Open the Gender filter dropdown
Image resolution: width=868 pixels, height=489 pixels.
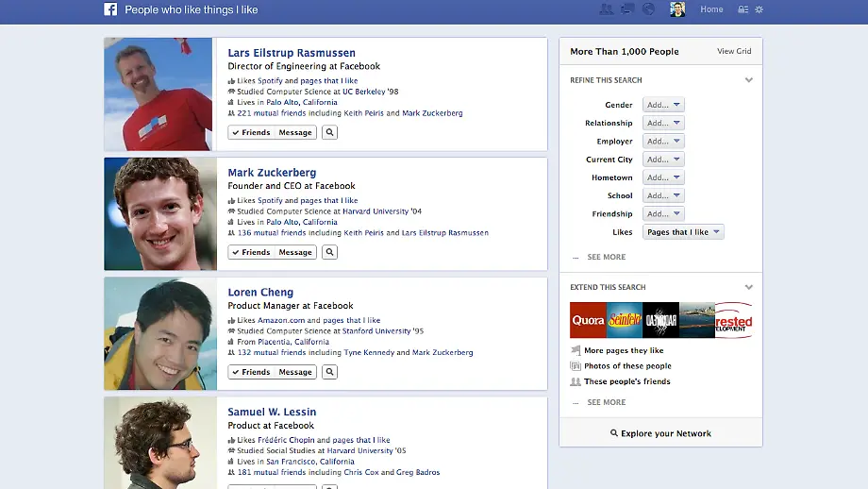[x=663, y=105]
